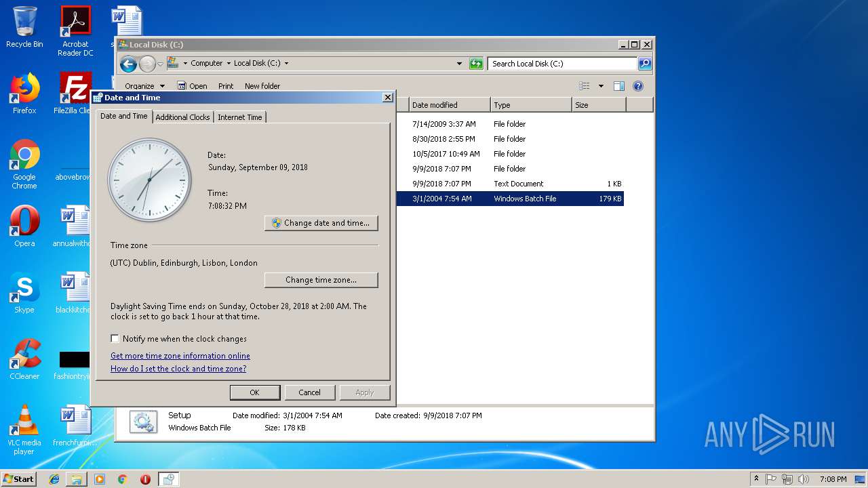The image size is (868, 488).
Task: Open How do I set the clock link
Action: tap(178, 369)
